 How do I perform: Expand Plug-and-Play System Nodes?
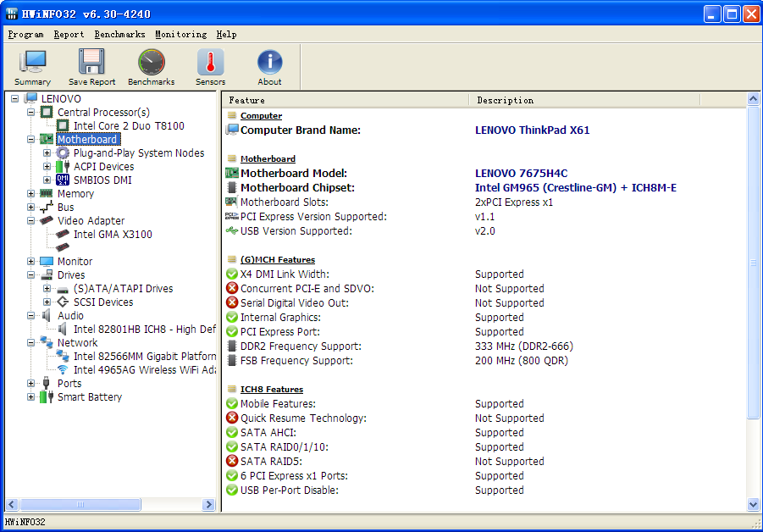pos(47,152)
